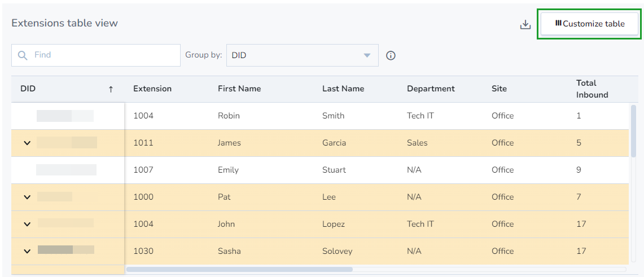Click total inbound value 5
The image size is (644, 277).
coord(579,143)
